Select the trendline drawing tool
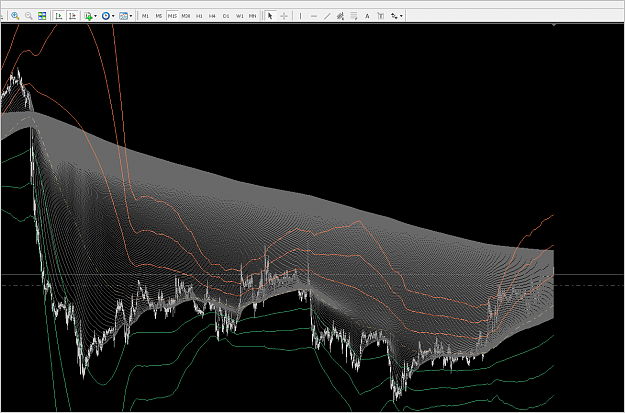Image resolution: width=625 pixels, height=413 pixels. (327, 16)
